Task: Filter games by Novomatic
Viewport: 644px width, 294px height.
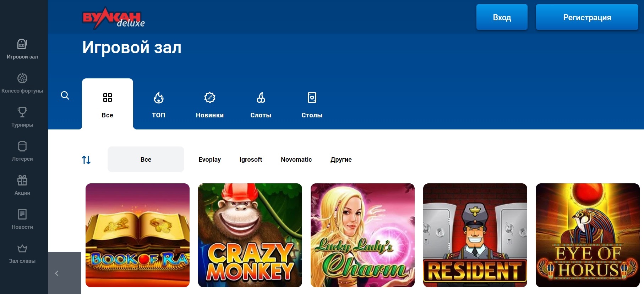Action: click(x=296, y=160)
